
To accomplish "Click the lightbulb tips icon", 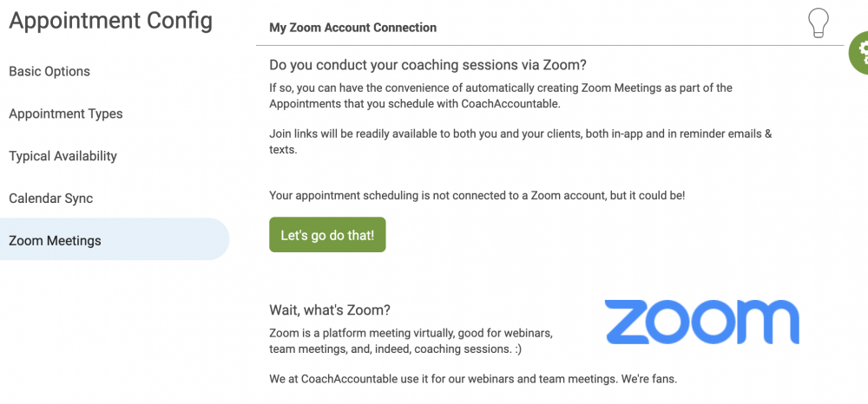I will click(819, 23).
